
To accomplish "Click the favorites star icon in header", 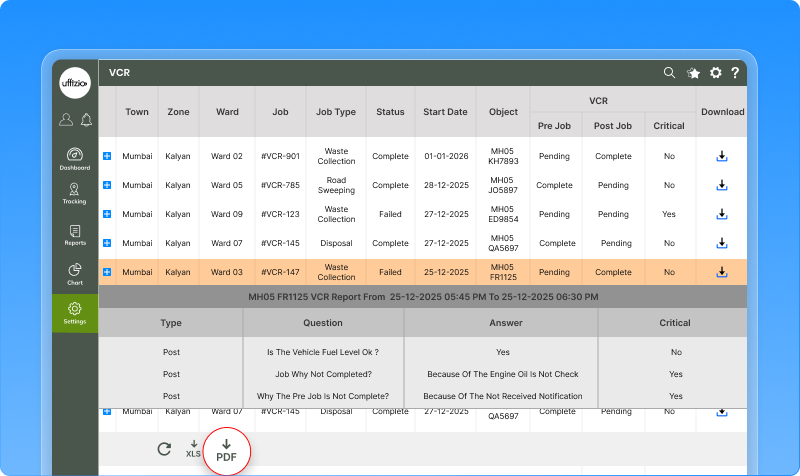I will pos(694,73).
